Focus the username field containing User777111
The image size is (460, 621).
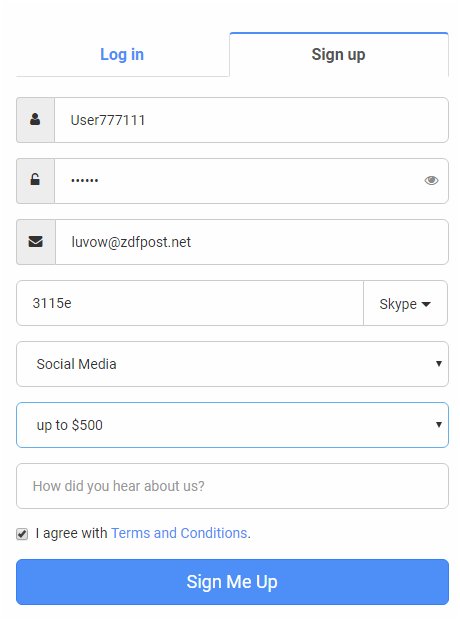click(x=251, y=120)
